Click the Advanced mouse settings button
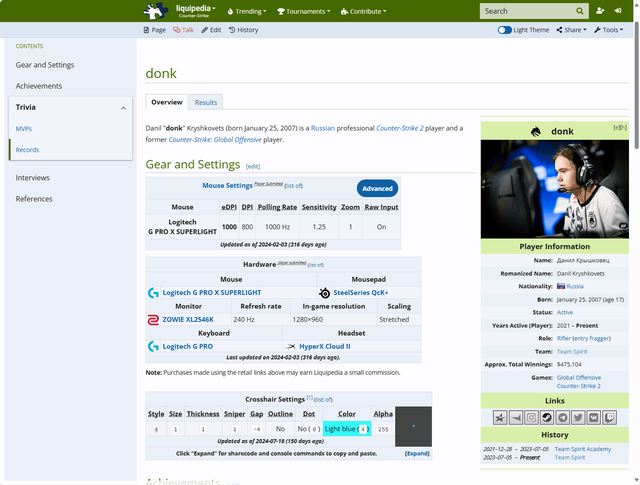This screenshot has height=485, width=640. 377,189
